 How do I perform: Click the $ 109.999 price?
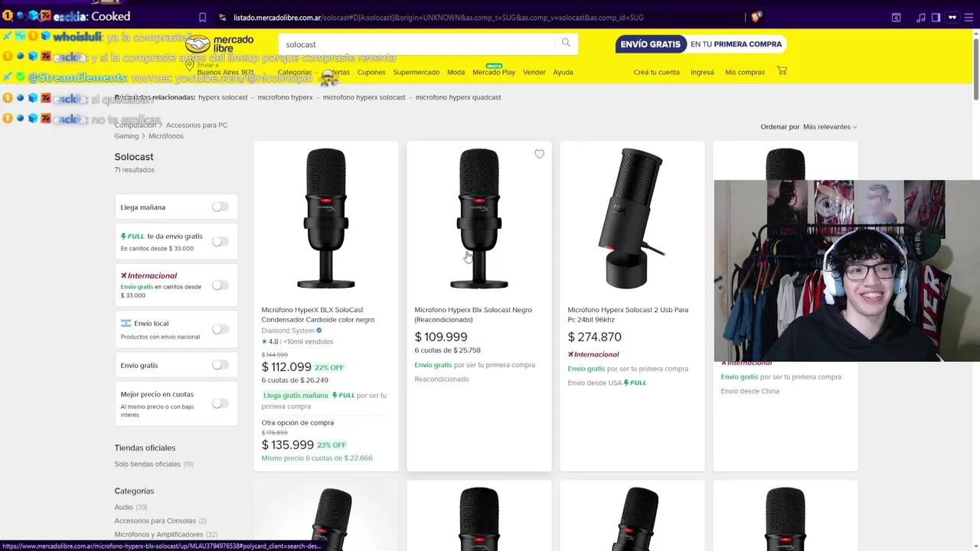click(441, 337)
